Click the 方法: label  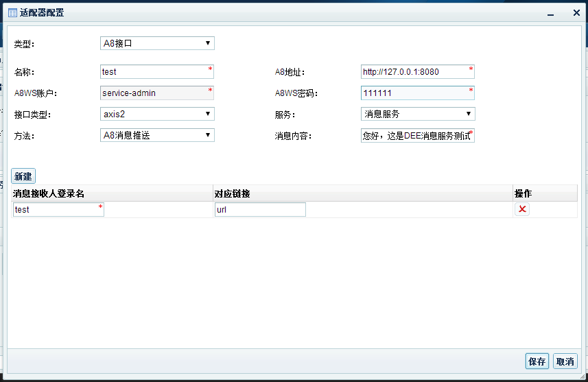[25, 136]
